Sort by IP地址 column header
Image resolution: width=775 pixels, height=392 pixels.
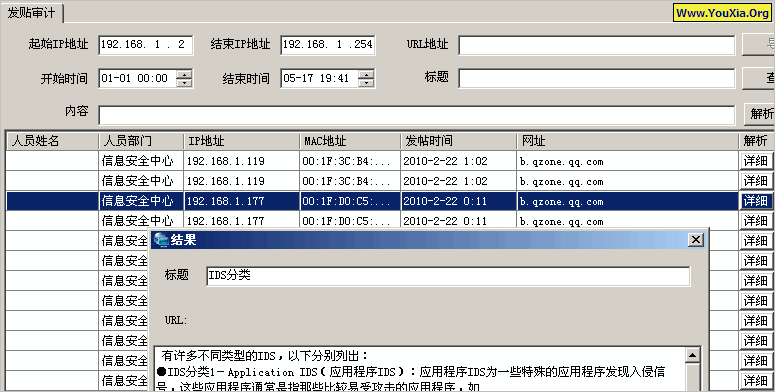coord(242,141)
